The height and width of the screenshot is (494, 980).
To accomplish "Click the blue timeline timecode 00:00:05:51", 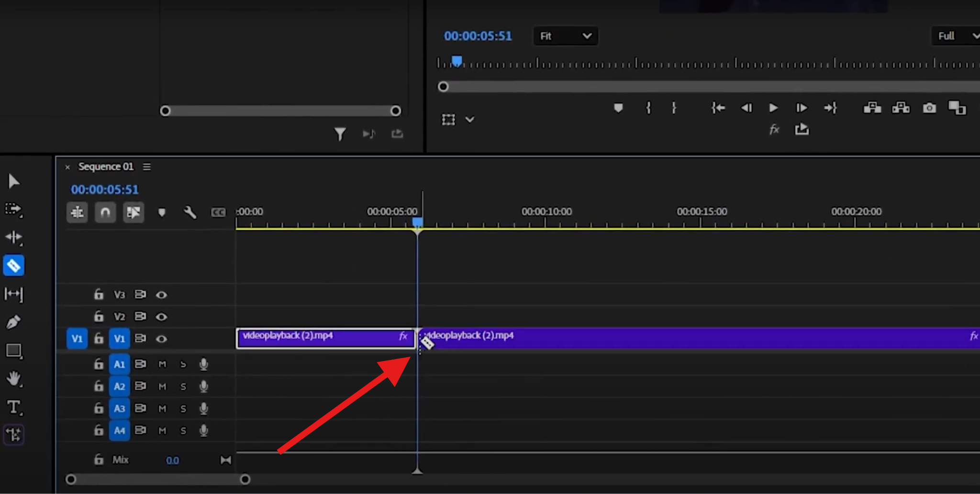I will (104, 190).
